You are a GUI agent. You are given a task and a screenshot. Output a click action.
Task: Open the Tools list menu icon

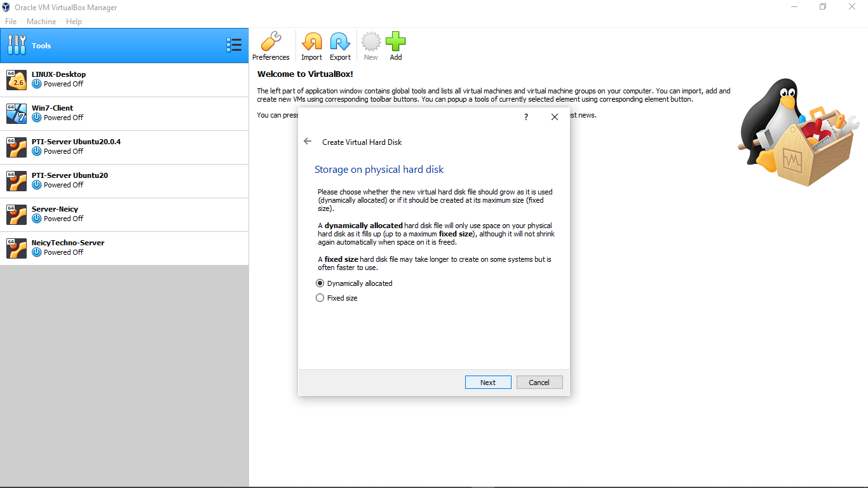coord(234,45)
